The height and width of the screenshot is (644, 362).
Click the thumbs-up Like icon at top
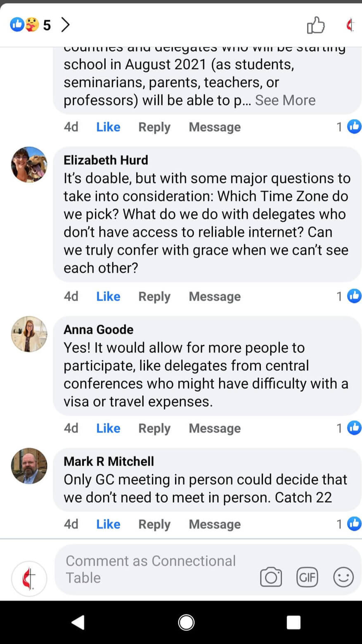(316, 25)
